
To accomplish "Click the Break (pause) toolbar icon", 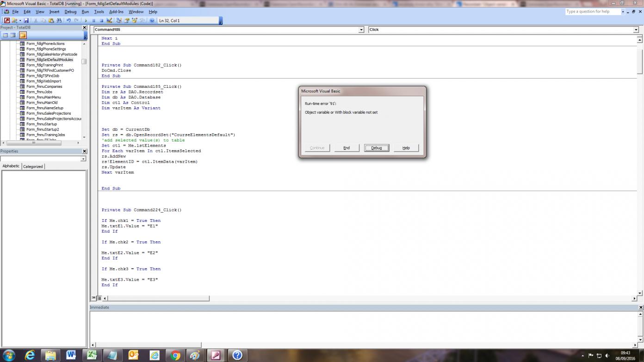I will coord(93,20).
